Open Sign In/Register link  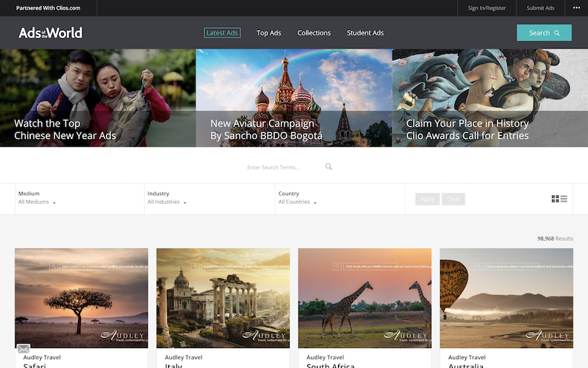487,8
